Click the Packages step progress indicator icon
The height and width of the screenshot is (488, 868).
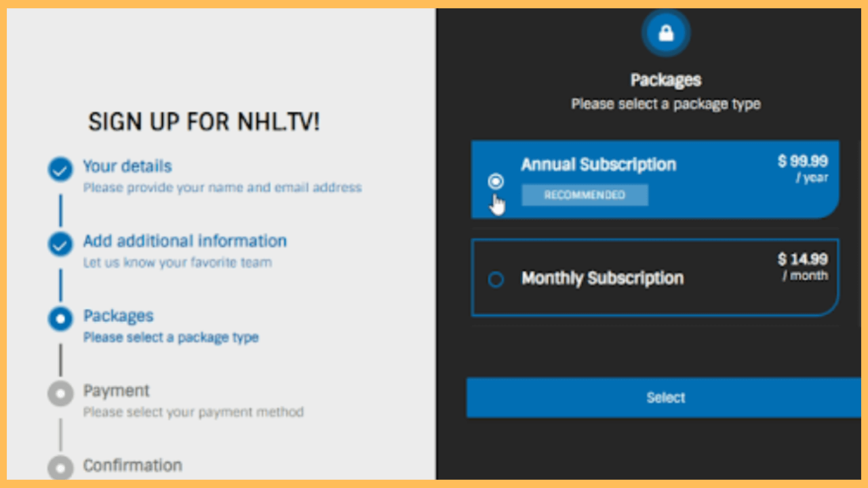60,319
